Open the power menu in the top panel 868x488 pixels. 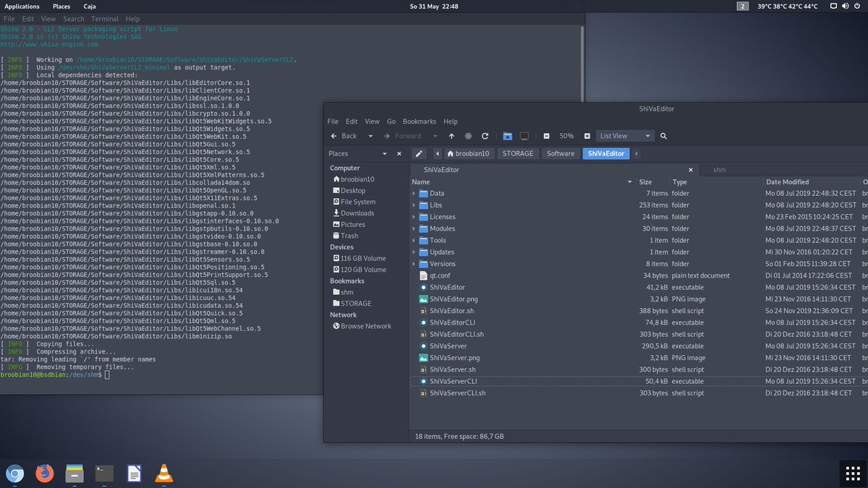859,6
